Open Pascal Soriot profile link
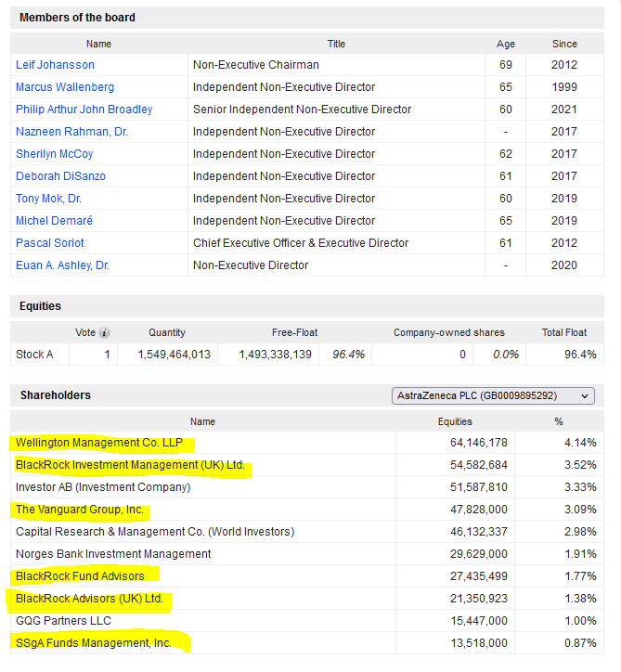The image size is (621, 672). [50, 243]
